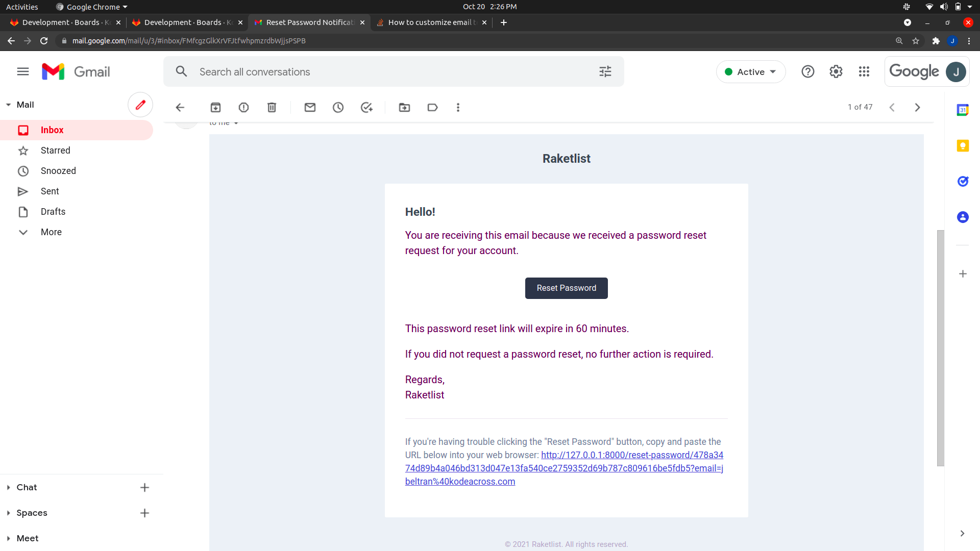Screen dimensions: 980x551
Task: Open Google Calendar side panel
Action: click(963, 110)
